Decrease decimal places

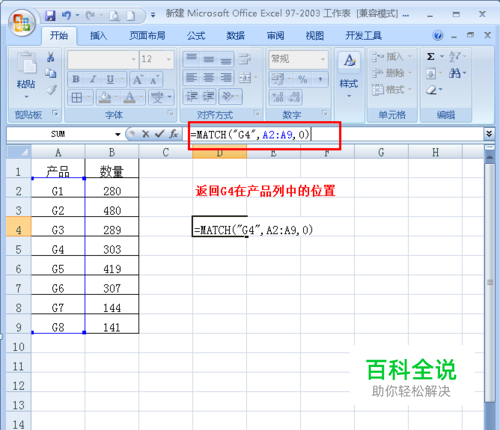(x=294, y=97)
